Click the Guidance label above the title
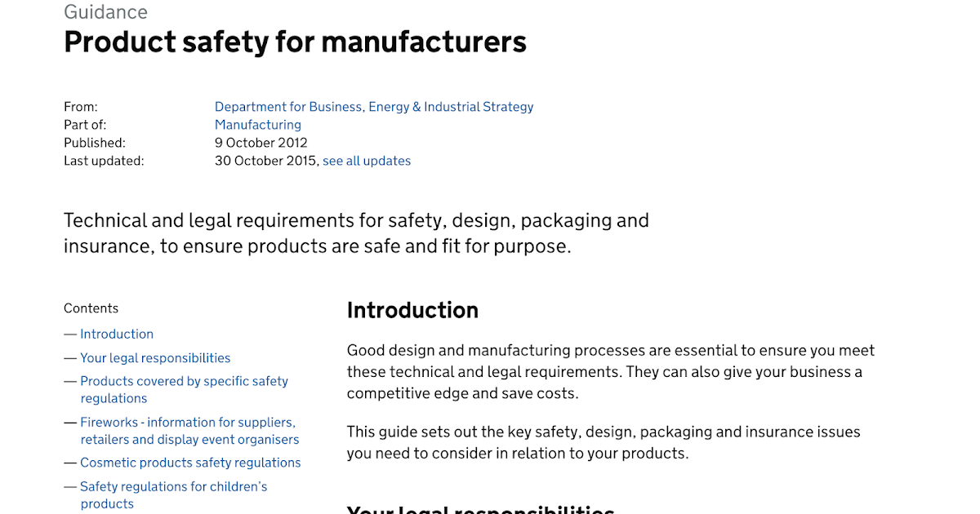 click(x=105, y=11)
